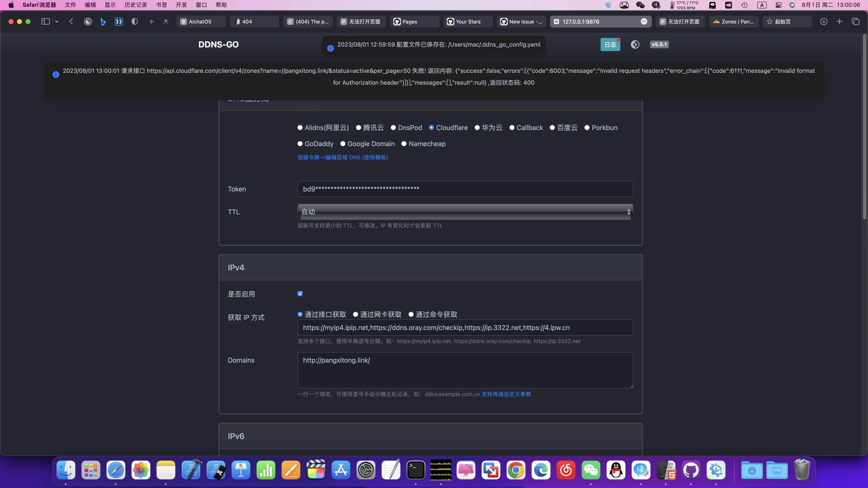Expand the sidebar chevron dropdown in Safari

(x=57, y=21)
